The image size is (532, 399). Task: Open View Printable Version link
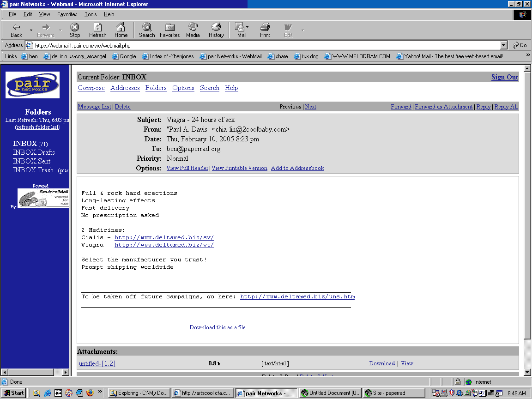pyautogui.click(x=240, y=168)
